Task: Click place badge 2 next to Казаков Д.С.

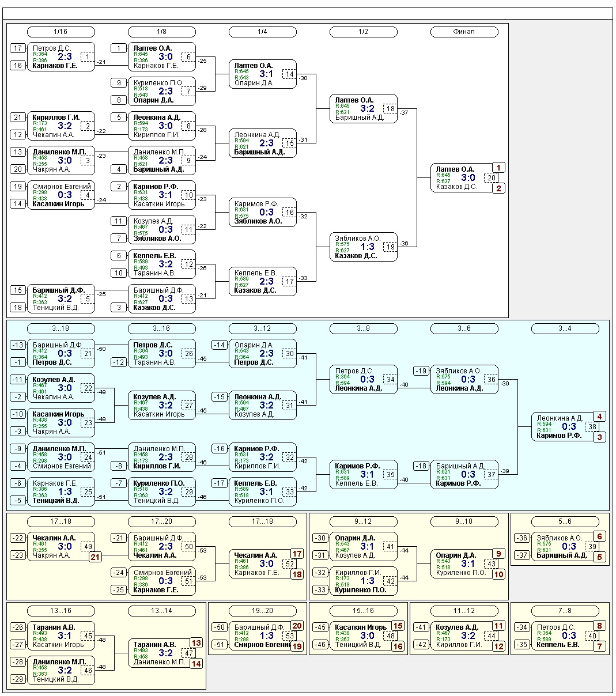Action: pyautogui.click(x=499, y=188)
